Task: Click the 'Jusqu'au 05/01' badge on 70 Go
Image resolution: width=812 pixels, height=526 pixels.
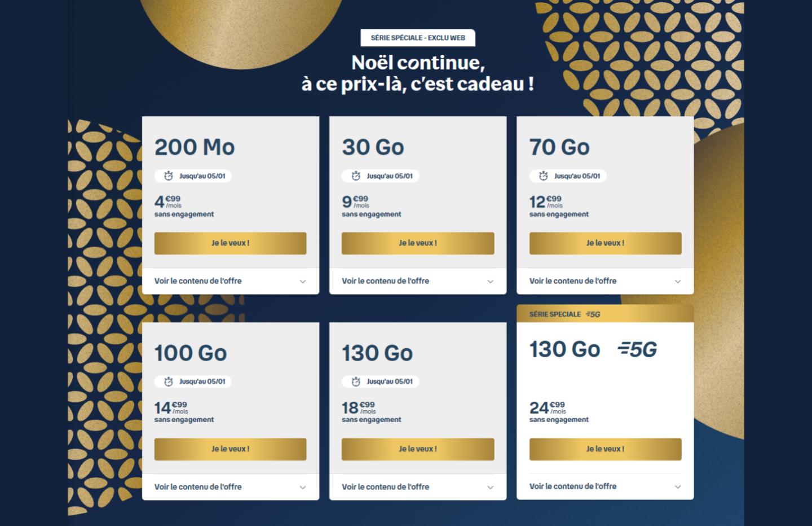Action: (x=568, y=176)
